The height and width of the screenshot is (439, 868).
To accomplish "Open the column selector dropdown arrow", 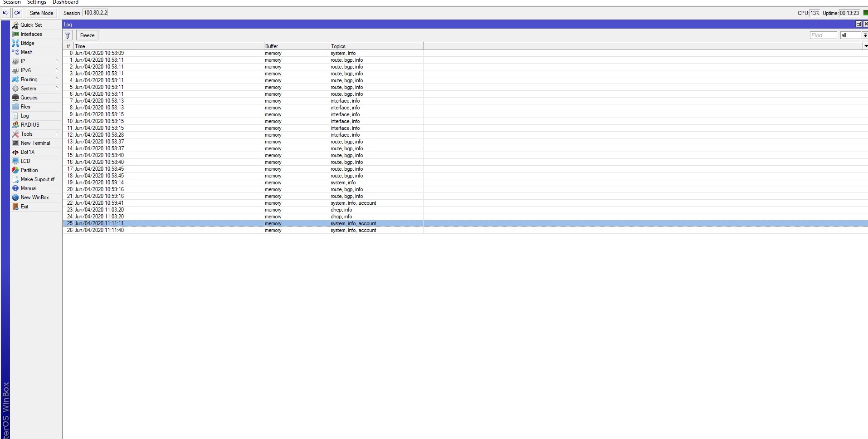I will click(865, 46).
